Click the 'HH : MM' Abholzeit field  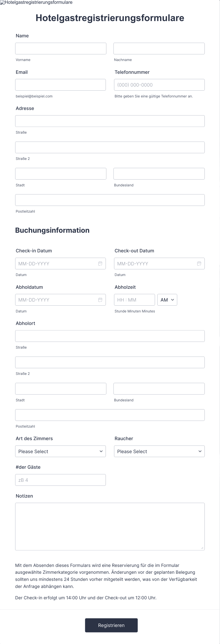pos(134,299)
